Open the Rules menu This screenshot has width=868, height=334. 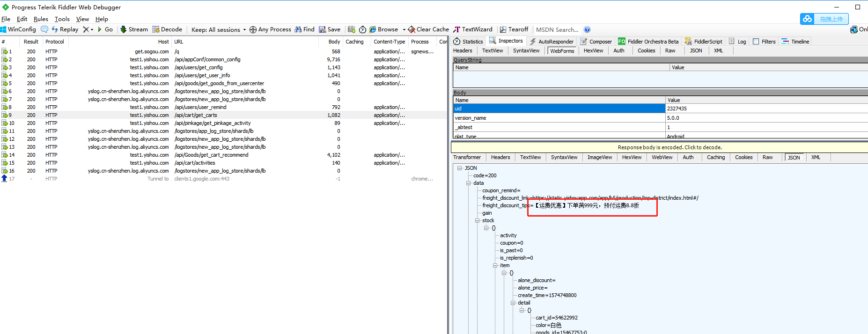pos(41,19)
